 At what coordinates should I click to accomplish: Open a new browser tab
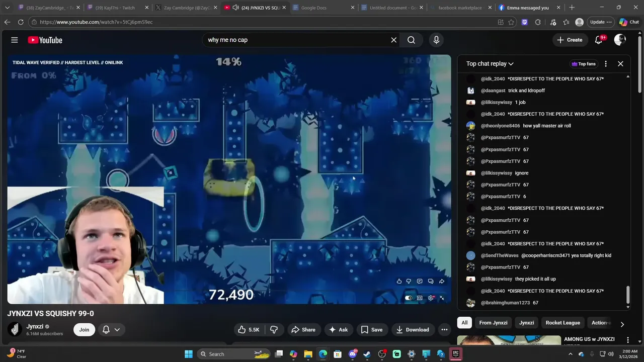point(572,8)
